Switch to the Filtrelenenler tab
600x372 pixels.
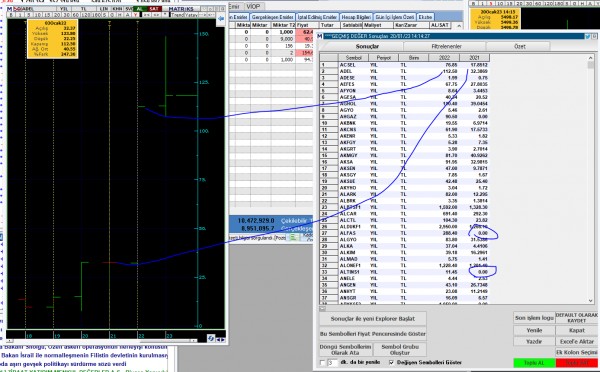pos(446,46)
